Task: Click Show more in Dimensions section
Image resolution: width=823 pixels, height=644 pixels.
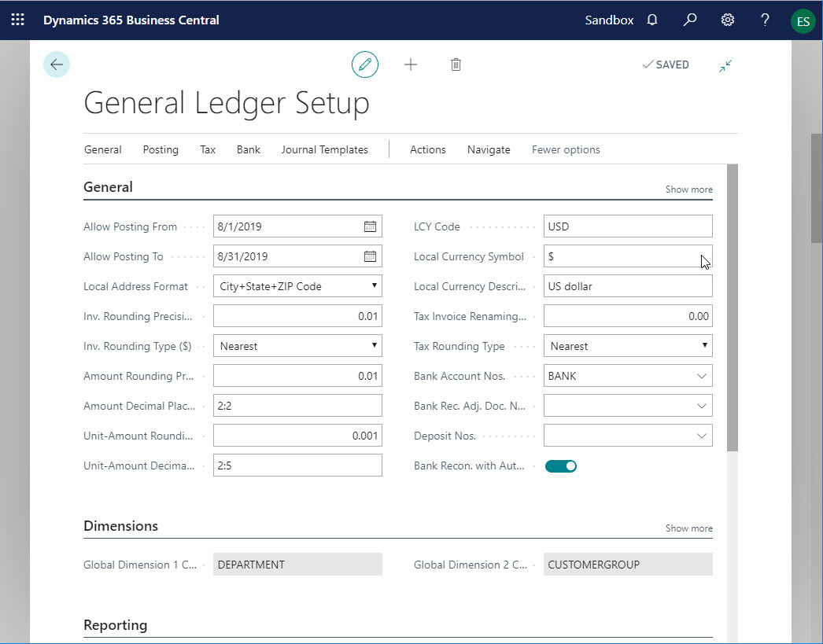Action: click(x=689, y=528)
